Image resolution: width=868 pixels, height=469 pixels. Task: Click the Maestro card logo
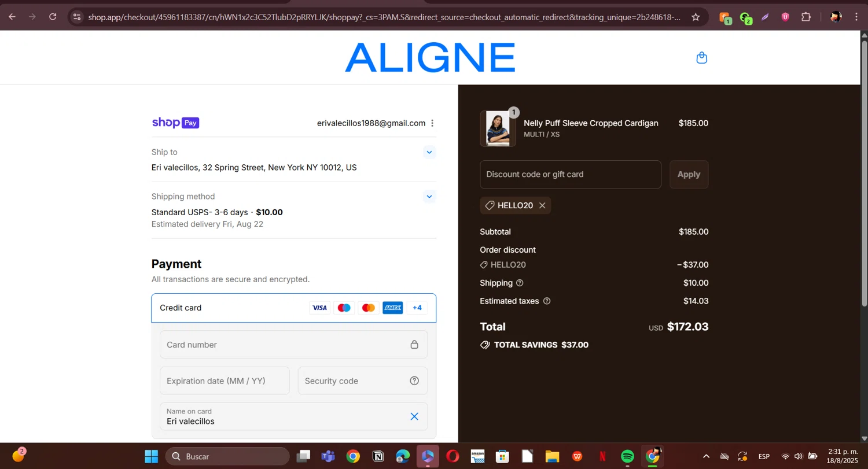(344, 308)
